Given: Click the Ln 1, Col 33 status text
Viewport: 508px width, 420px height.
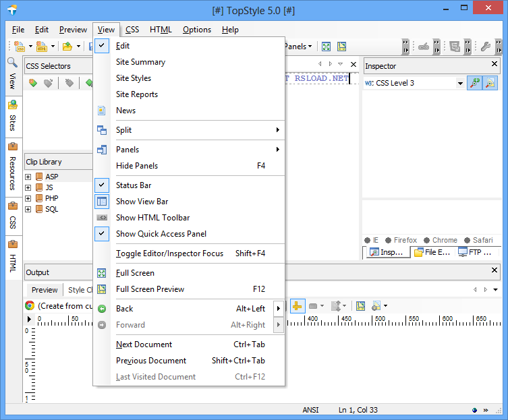Looking at the screenshot, I should [x=358, y=410].
